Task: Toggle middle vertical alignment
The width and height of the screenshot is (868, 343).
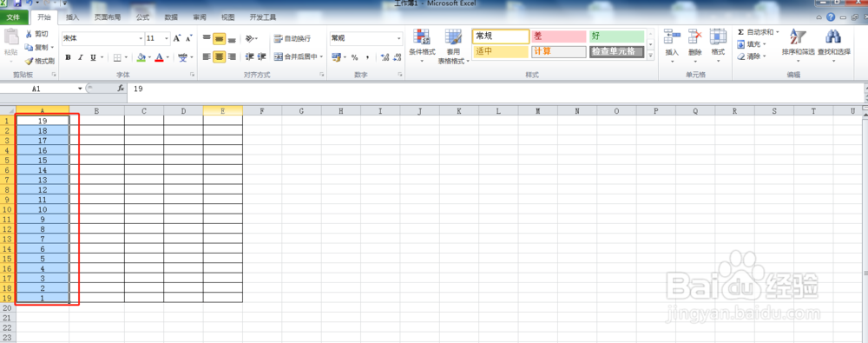Action: [x=220, y=39]
